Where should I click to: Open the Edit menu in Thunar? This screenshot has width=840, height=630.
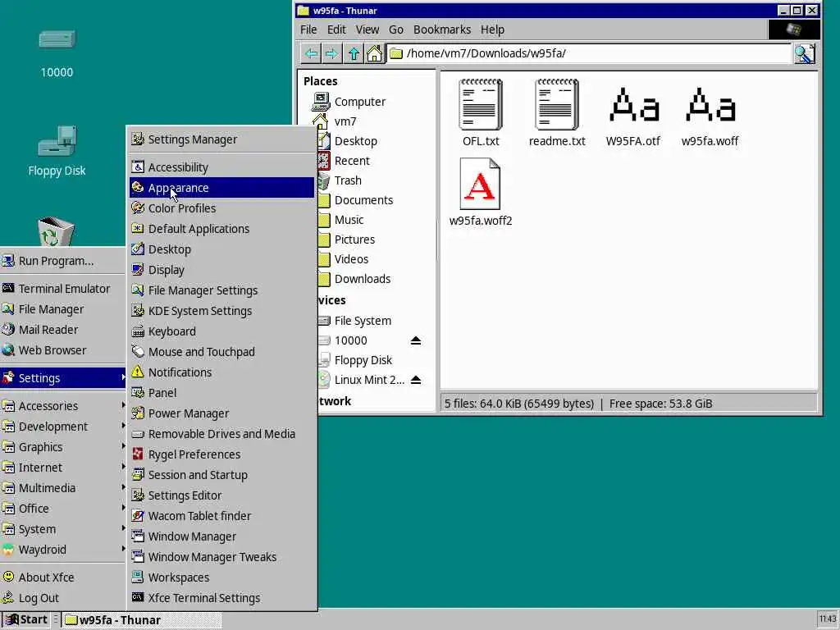tap(336, 30)
